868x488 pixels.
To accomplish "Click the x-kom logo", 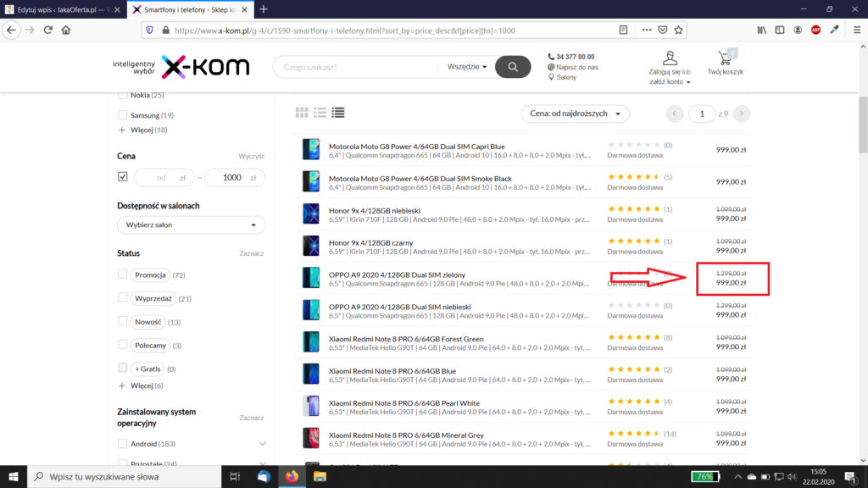I will pos(205,67).
